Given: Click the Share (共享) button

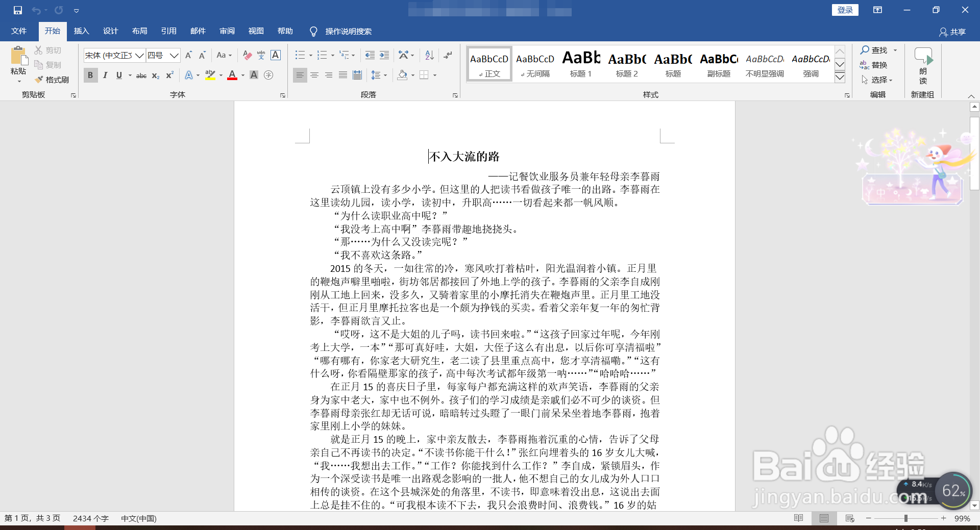Looking at the screenshot, I should pyautogui.click(x=952, y=32).
